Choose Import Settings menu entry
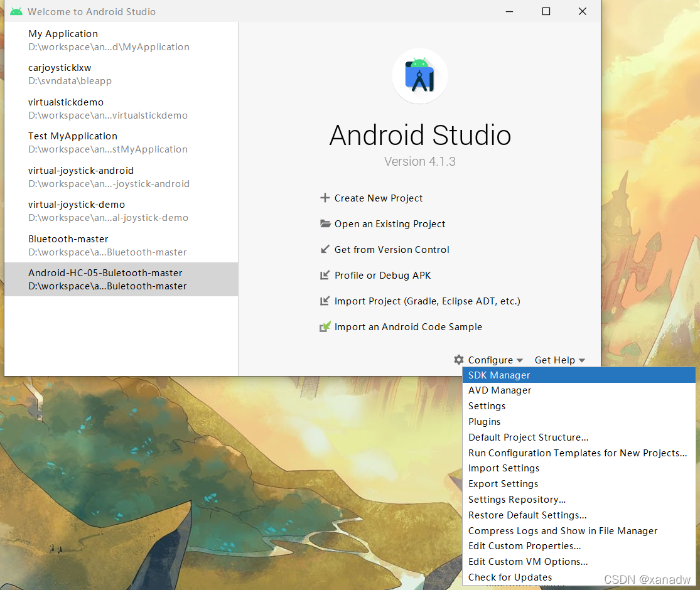Screen dimensions: 700x590 click(x=579, y=468)
